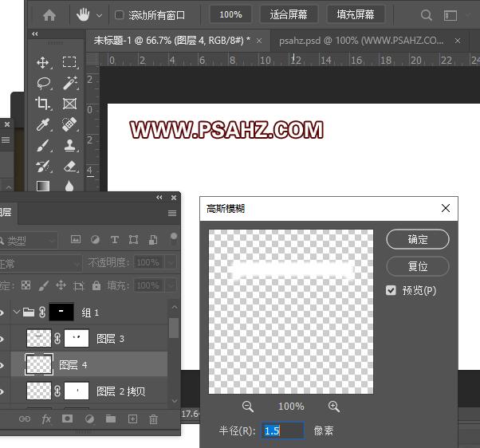Click the 半径(R) radius input field

pyautogui.click(x=282, y=430)
